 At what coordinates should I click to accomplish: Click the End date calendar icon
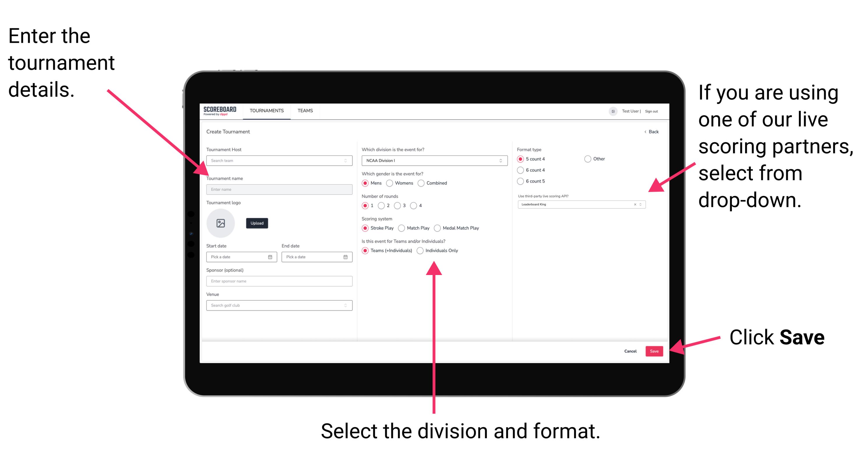pyautogui.click(x=346, y=257)
